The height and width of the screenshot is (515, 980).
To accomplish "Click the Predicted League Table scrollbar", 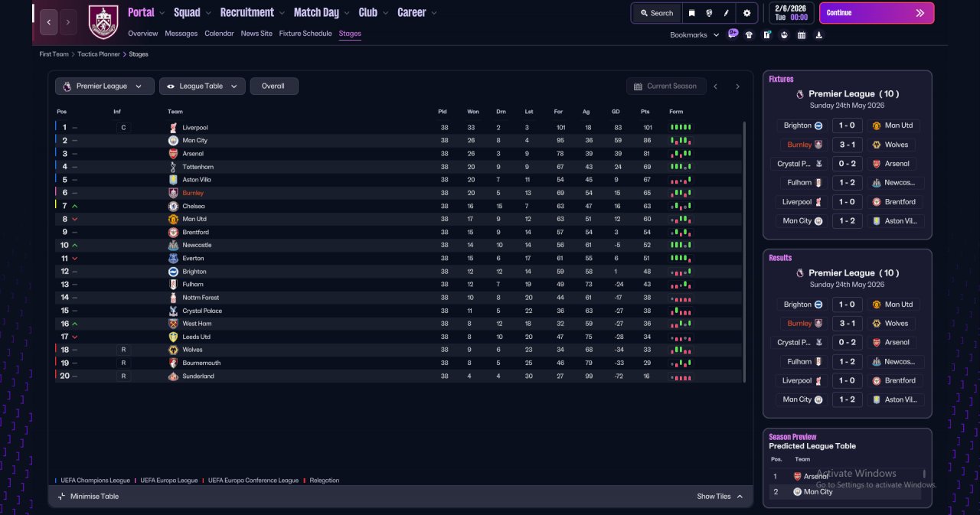I will [924, 474].
